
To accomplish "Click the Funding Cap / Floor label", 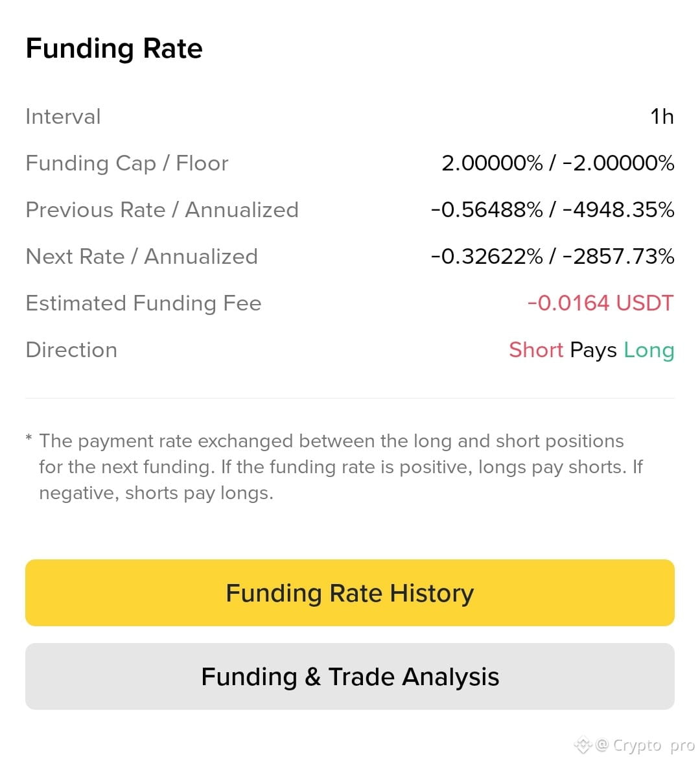I will click(x=126, y=163).
